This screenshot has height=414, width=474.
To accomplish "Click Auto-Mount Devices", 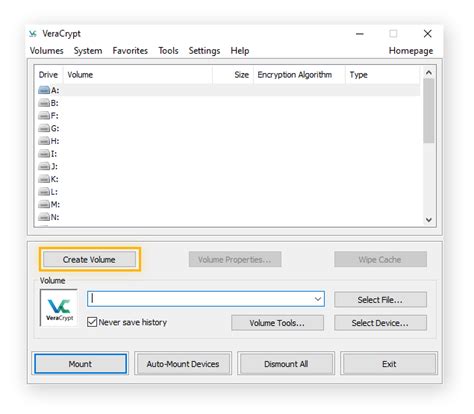I will tap(183, 364).
